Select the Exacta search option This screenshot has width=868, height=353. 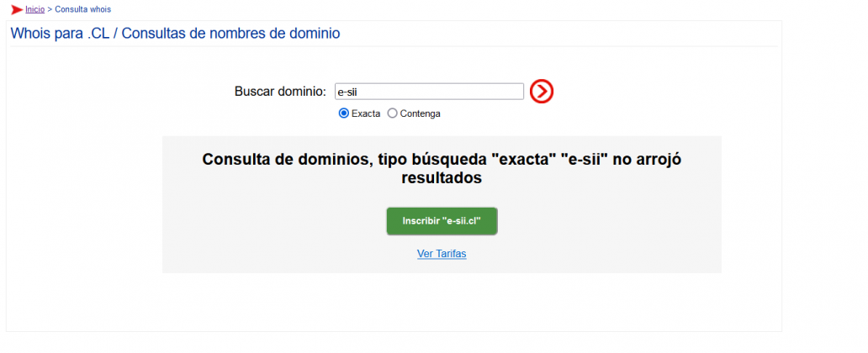click(343, 113)
